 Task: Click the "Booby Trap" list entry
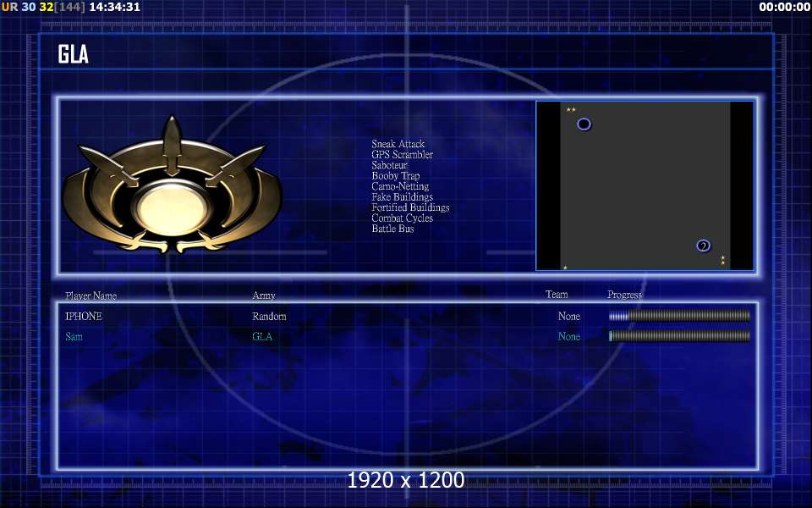pyautogui.click(x=396, y=176)
